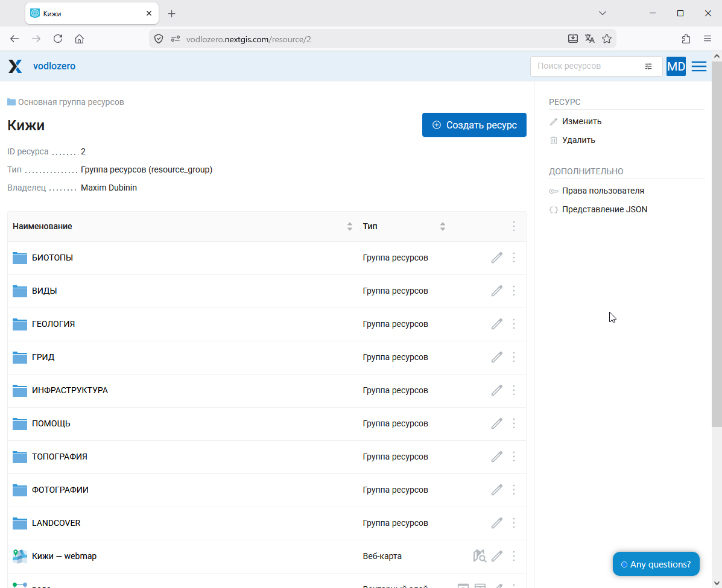
Task: Edit the LANDCOVER group with pencil icon
Action: tap(496, 523)
